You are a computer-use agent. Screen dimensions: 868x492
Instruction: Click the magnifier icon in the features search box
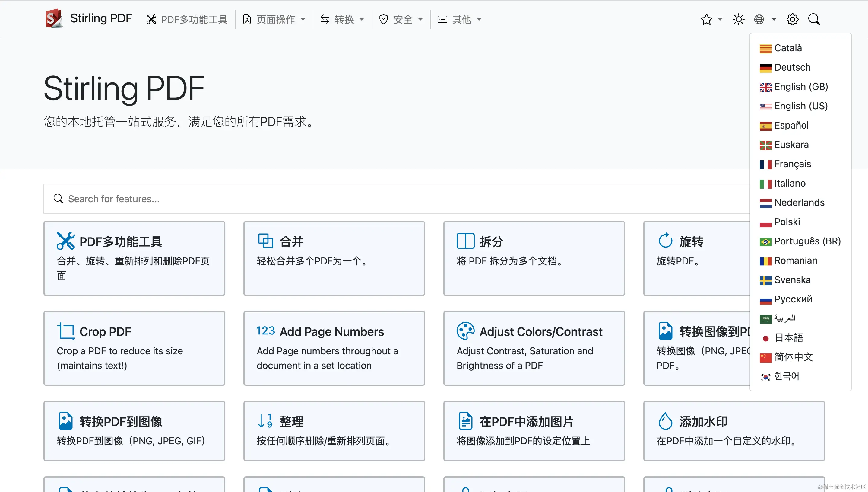coord(59,199)
